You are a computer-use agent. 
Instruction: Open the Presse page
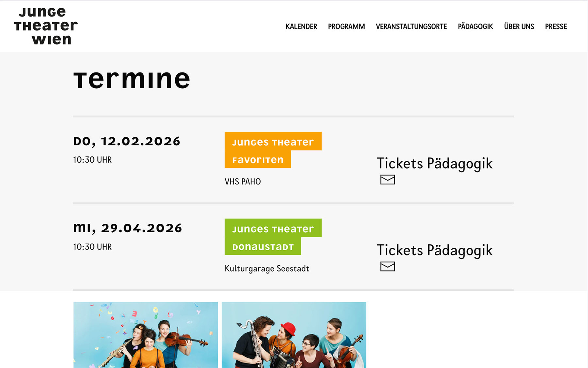(556, 26)
